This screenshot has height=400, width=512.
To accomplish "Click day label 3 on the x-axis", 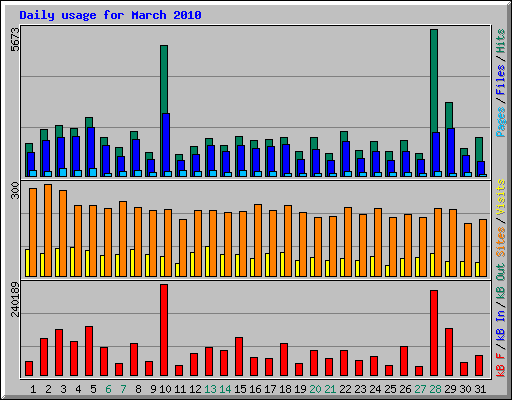I will [x=63, y=389].
